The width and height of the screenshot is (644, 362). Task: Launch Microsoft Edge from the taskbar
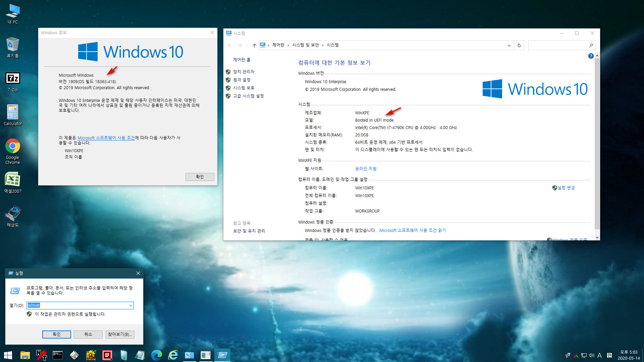click(x=156, y=355)
